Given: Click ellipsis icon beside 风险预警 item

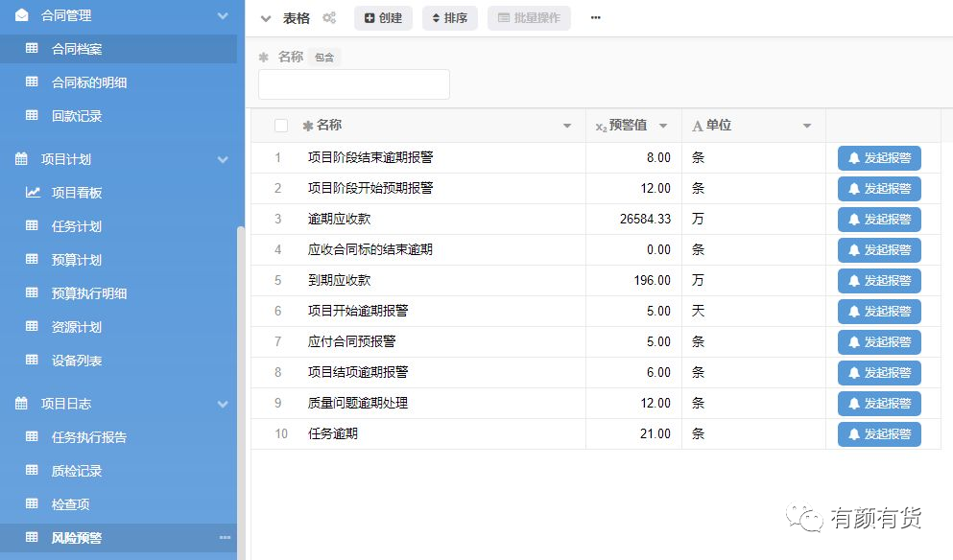Looking at the screenshot, I should 225,538.
